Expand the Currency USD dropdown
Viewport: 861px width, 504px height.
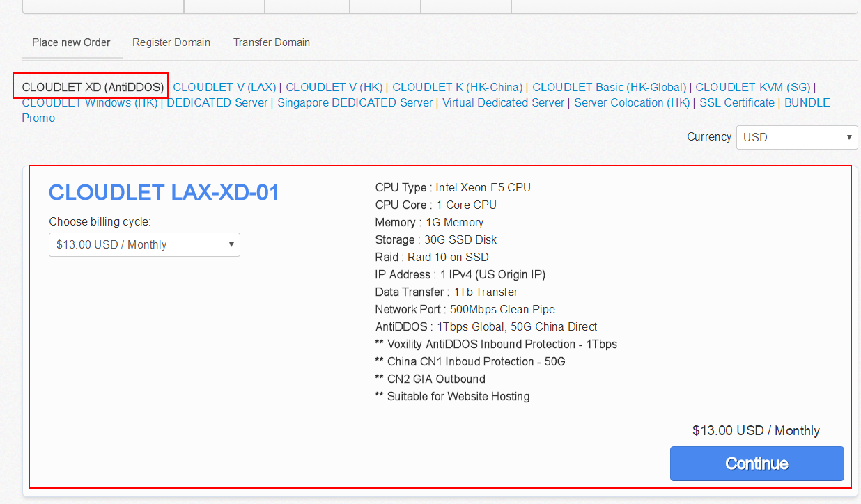pos(797,137)
